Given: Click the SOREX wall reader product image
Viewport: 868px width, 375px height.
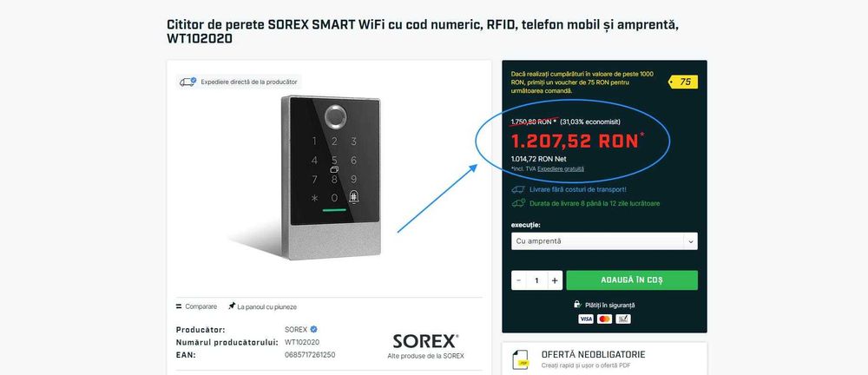Looking at the screenshot, I should click(331, 177).
